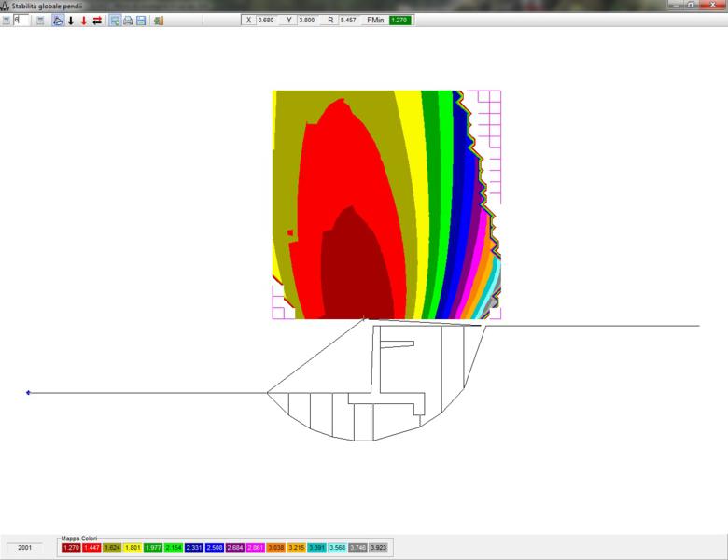The image size is (728, 560).
Task: Click the green FMin value box
Action: 400,20
